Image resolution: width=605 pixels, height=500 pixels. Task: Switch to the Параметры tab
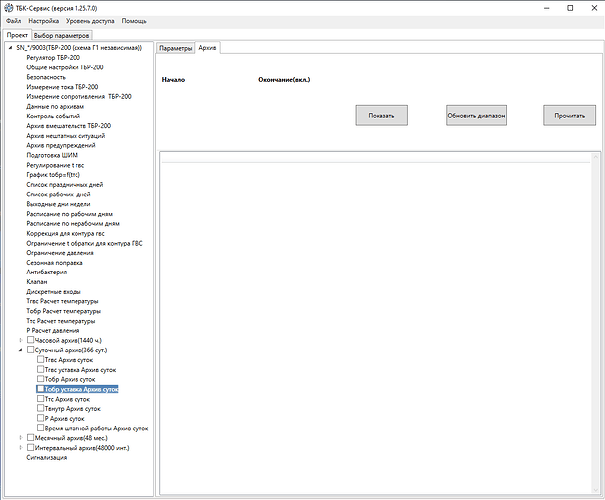(x=175, y=48)
